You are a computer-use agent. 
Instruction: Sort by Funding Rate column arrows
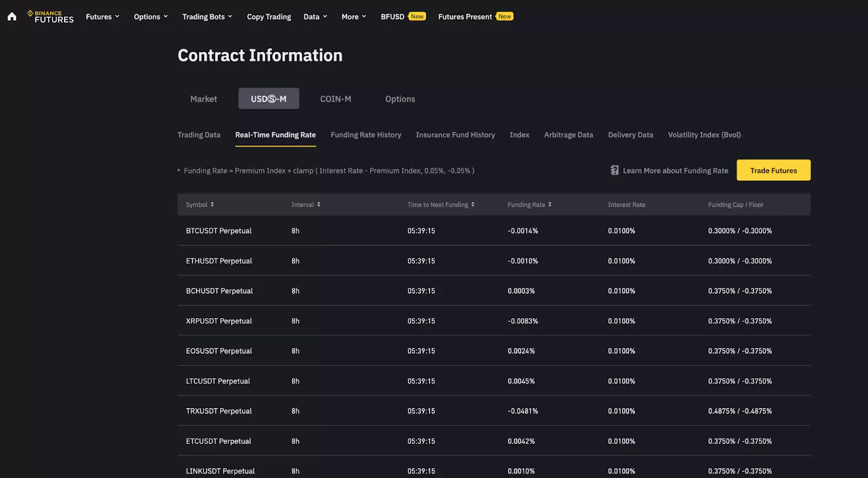[550, 204]
